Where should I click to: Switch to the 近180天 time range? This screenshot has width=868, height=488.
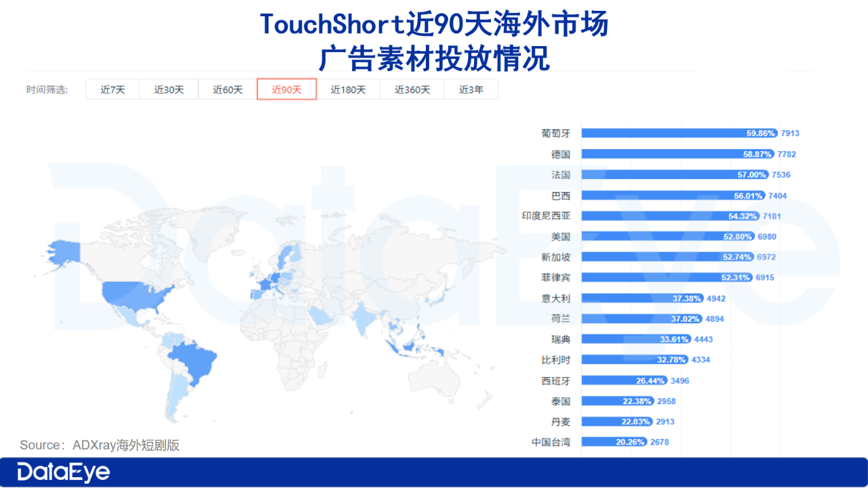349,89
